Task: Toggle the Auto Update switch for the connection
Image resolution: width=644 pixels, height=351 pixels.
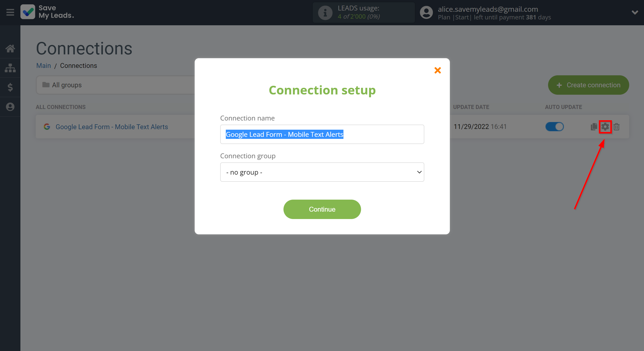Action: (x=554, y=127)
